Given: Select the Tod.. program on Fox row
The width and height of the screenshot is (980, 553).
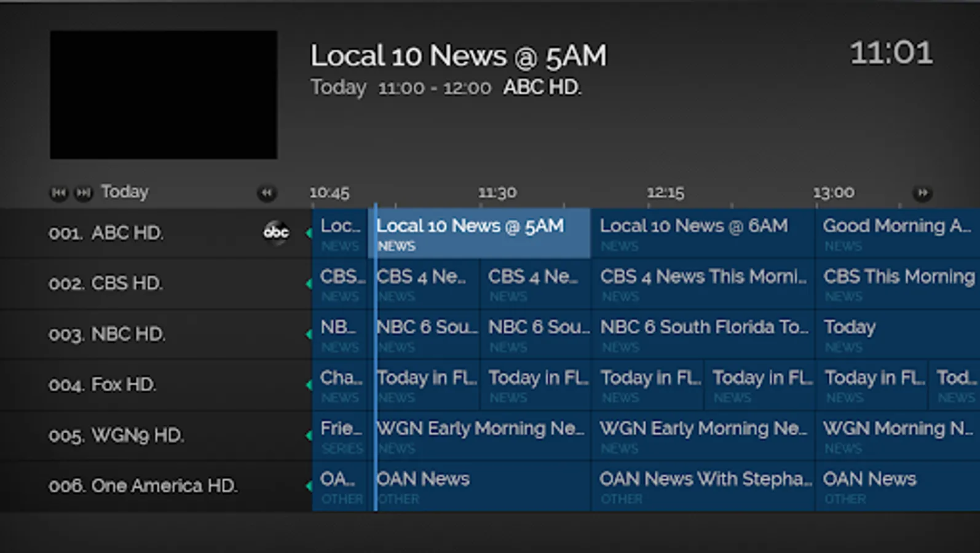Looking at the screenshot, I should pyautogui.click(x=954, y=385).
